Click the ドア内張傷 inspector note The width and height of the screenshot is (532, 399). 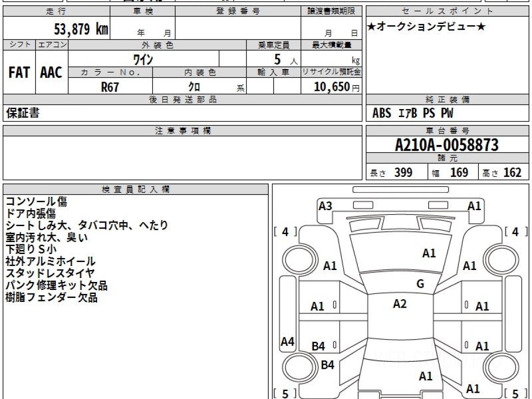point(31,214)
